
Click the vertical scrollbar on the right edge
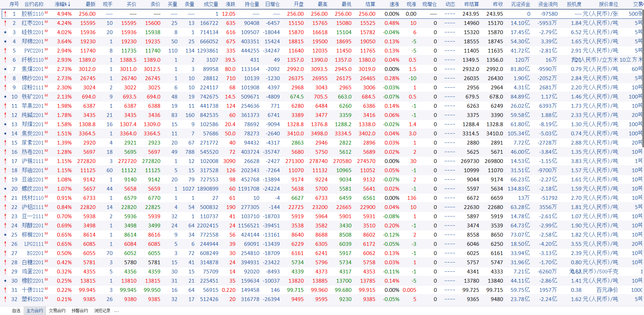[x=643, y=78]
